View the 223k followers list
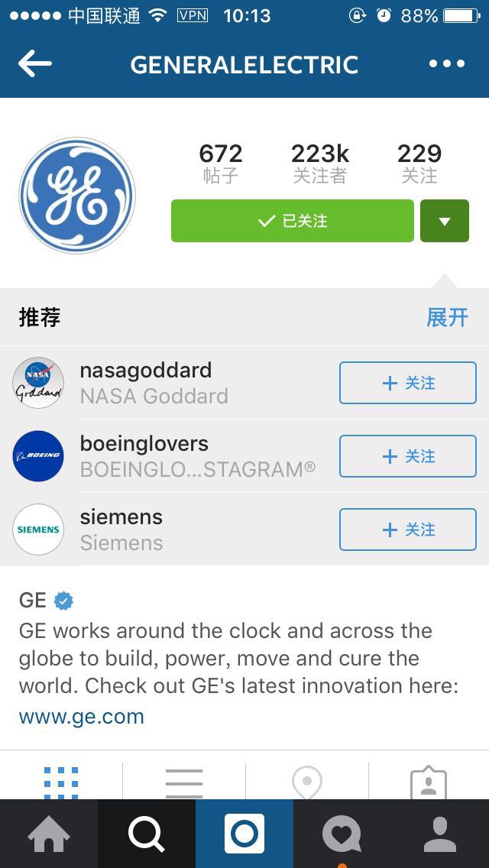 tap(320, 164)
